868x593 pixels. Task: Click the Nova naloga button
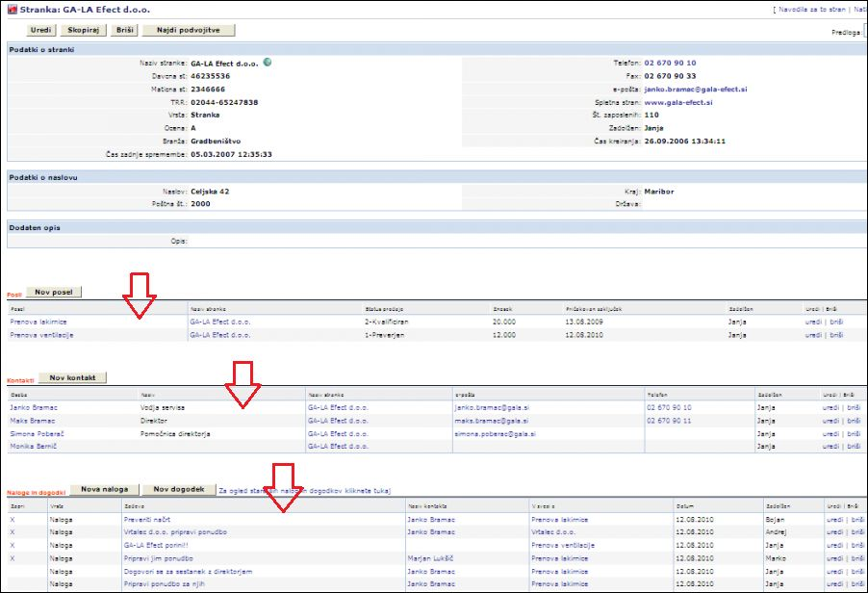pos(104,489)
